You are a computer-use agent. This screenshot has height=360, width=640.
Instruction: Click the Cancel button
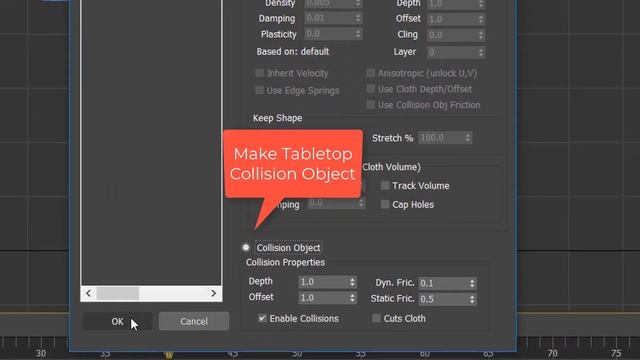(194, 321)
